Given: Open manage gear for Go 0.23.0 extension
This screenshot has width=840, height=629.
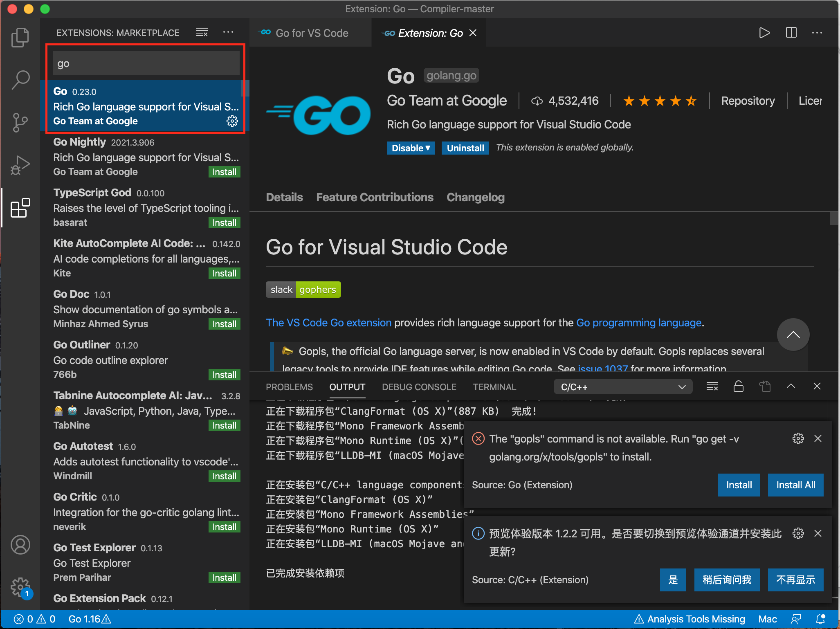Looking at the screenshot, I should pyautogui.click(x=232, y=121).
